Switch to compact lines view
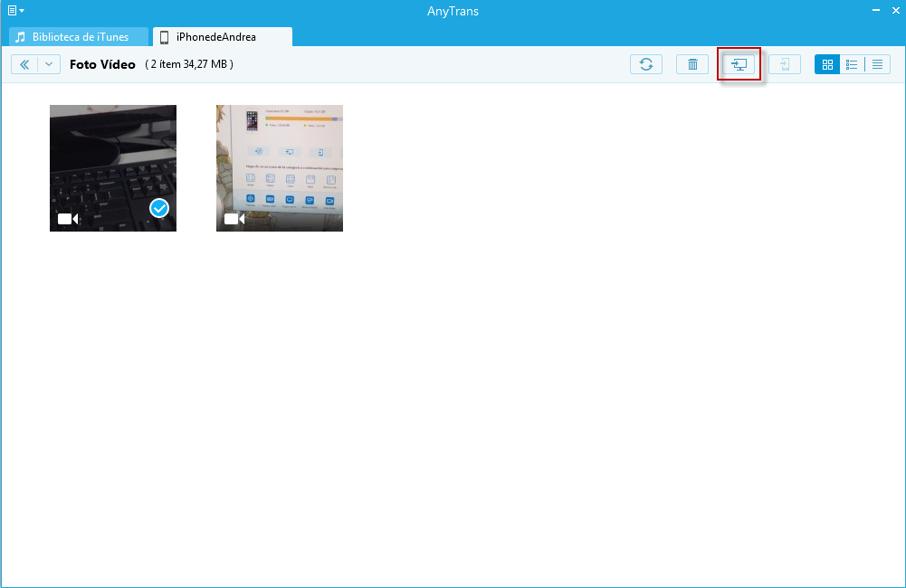Viewport: 906px width, 588px height. 877,64
